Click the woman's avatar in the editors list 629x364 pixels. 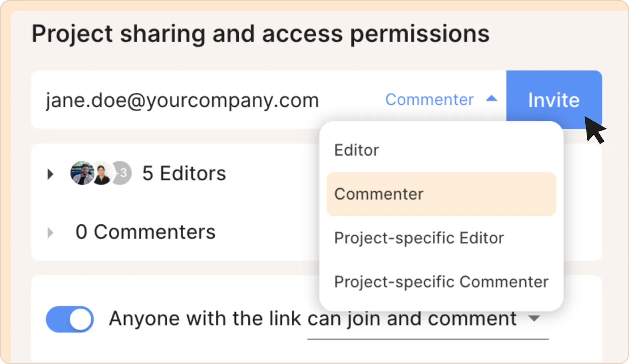click(x=102, y=173)
